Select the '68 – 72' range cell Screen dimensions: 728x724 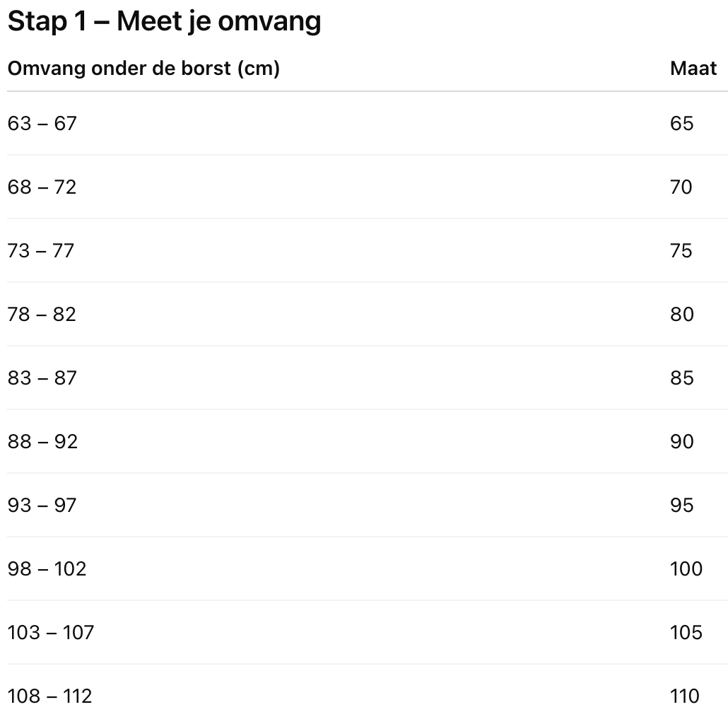point(42,187)
